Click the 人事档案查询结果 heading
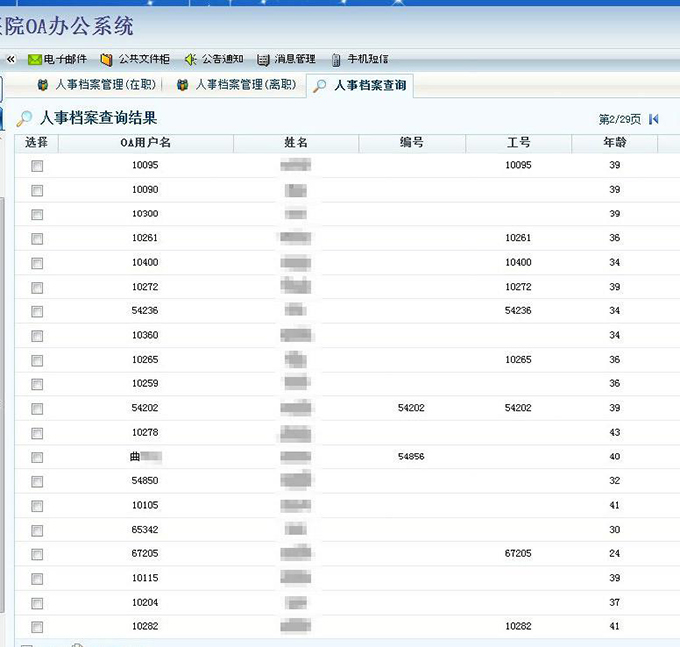680x647 pixels. coord(98,118)
